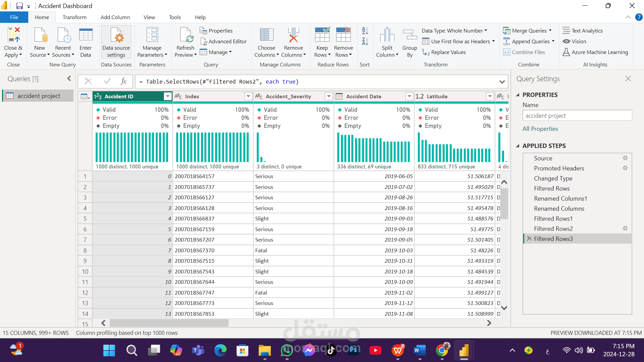Click the All Properties link
The width and height of the screenshot is (644, 362).
pos(540,129)
